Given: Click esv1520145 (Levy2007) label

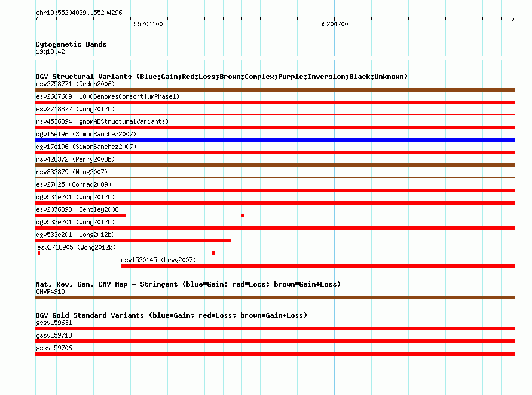Looking at the screenshot, I should click(158, 260).
